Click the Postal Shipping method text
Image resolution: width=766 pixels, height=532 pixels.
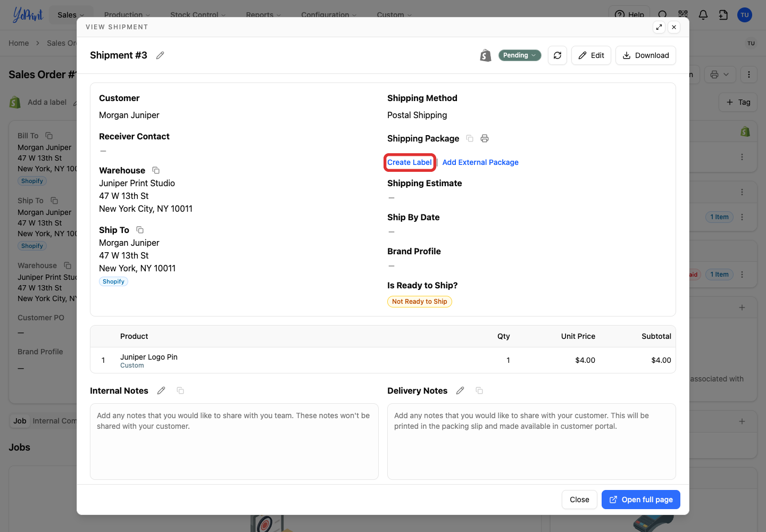click(417, 115)
